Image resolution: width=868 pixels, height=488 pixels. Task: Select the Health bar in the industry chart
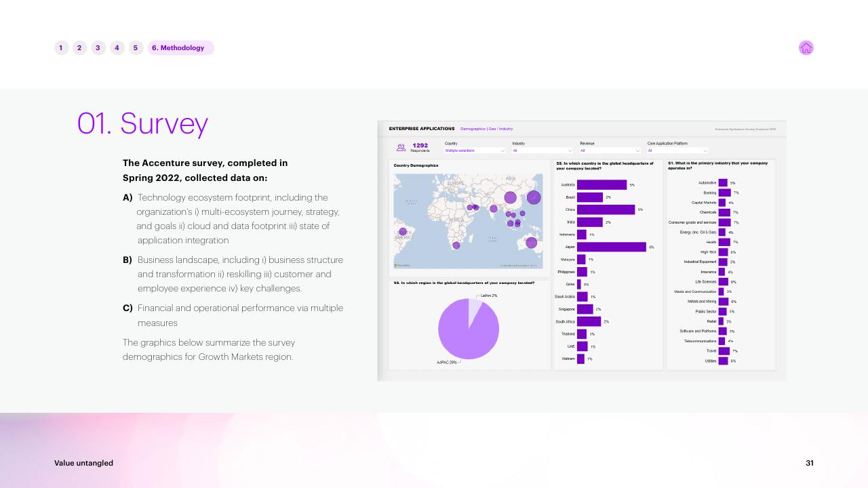[x=724, y=242]
